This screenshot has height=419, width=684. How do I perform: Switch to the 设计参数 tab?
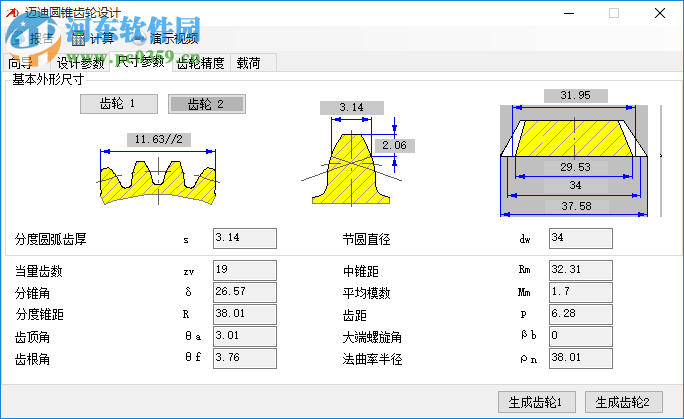[x=80, y=63]
